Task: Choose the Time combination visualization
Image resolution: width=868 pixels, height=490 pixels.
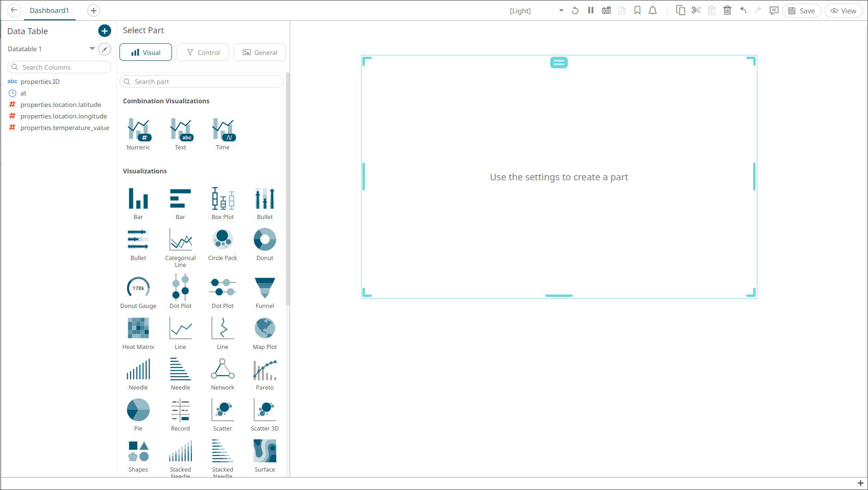Action: [223, 134]
